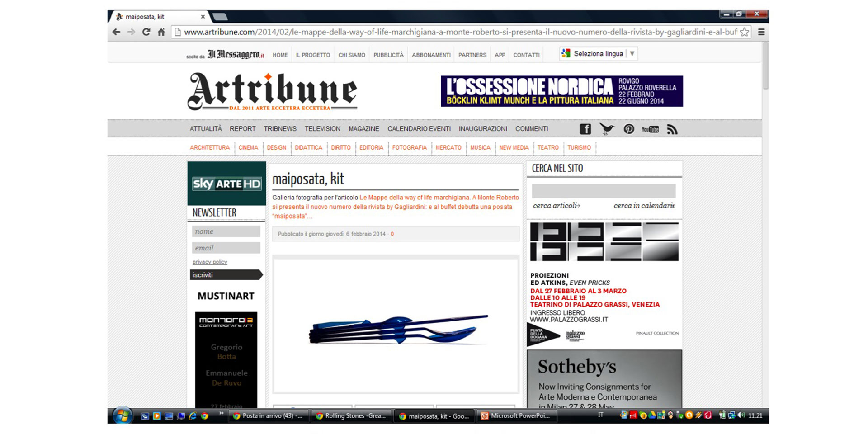This screenshot has width=868, height=434.
Task: Open the NEW MEDIA category
Action: (x=514, y=148)
